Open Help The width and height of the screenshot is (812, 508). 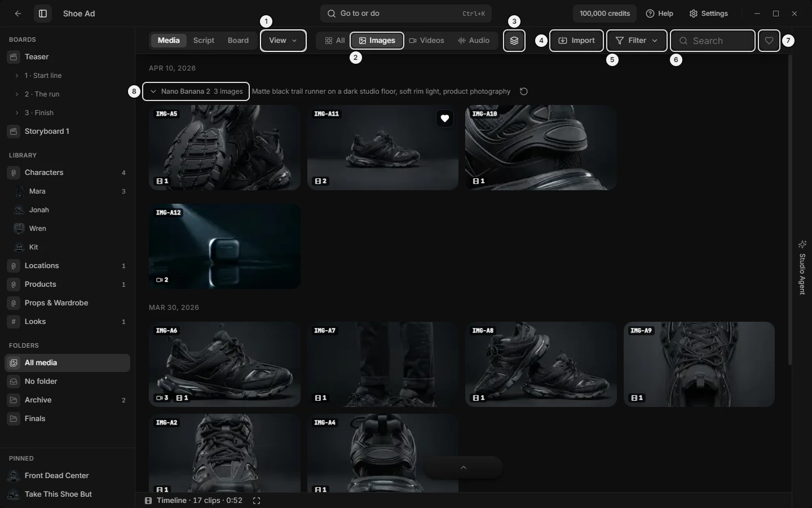[660, 14]
